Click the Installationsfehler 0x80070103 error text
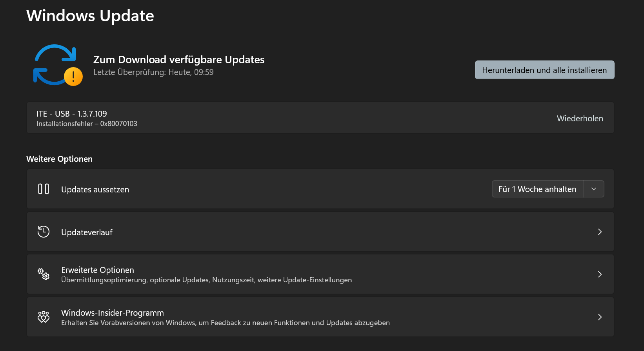Image resolution: width=644 pixels, height=351 pixels. coord(87,124)
